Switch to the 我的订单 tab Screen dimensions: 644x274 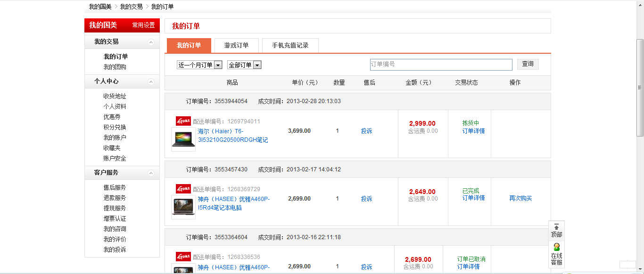click(x=189, y=46)
